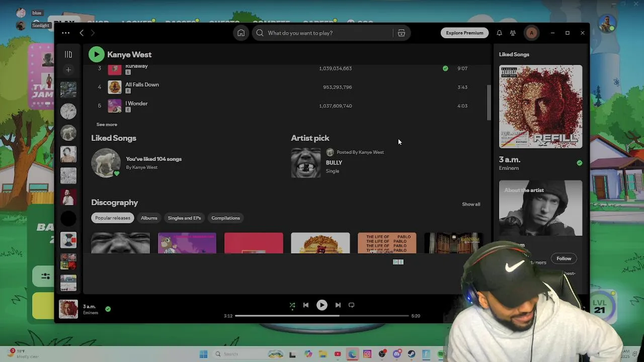
Task: Open the Graduation album card
Action: (x=187, y=243)
